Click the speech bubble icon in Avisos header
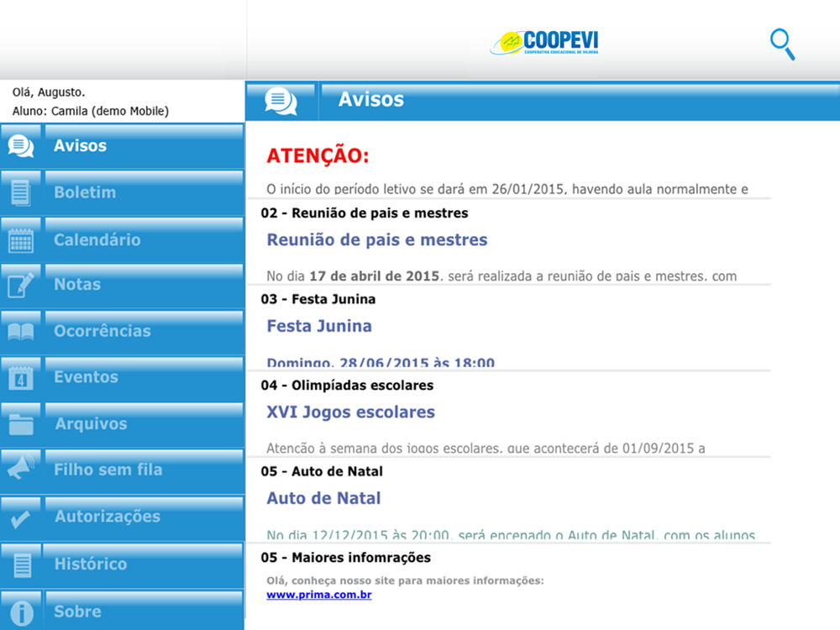Viewport: 840px width, 630px height. pos(281,102)
